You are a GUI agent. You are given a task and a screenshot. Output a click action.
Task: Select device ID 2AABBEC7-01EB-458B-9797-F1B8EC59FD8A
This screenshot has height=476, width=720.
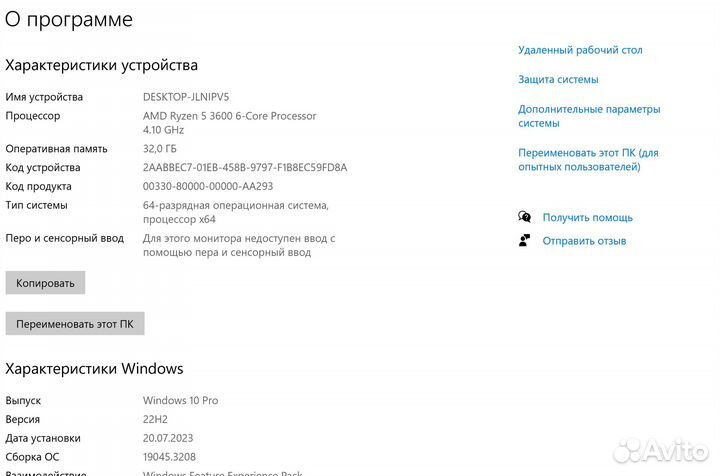[245, 168]
